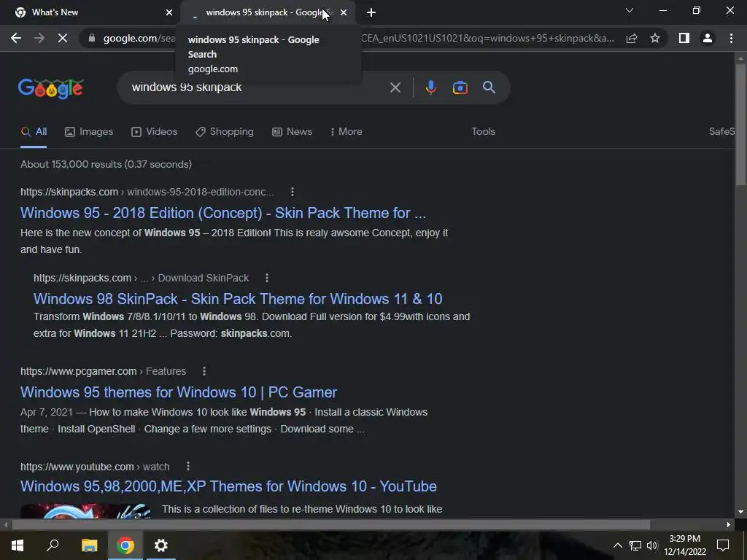The height and width of the screenshot is (560, 747).
Task: Open the network status tray icon
Action: [x=635, y=545]
